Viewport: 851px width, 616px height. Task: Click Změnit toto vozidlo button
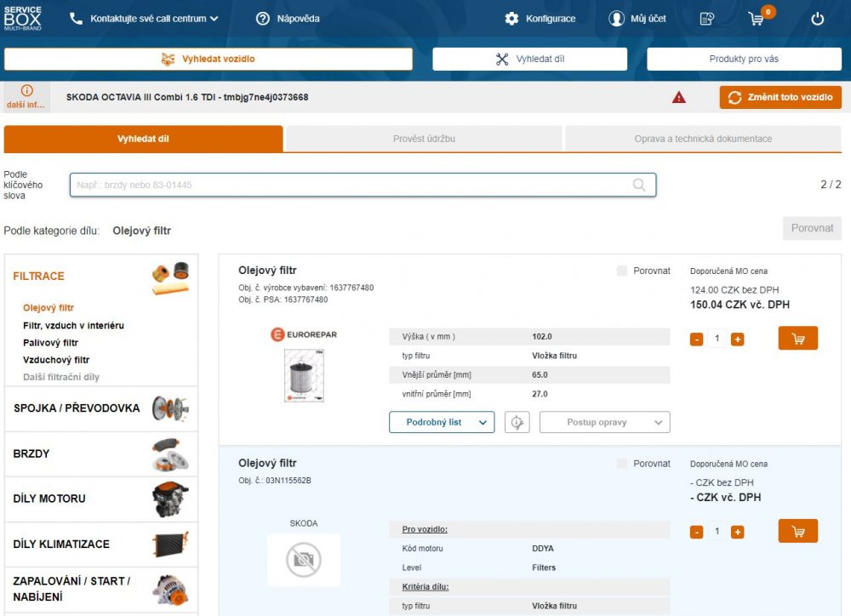(780, 98)
